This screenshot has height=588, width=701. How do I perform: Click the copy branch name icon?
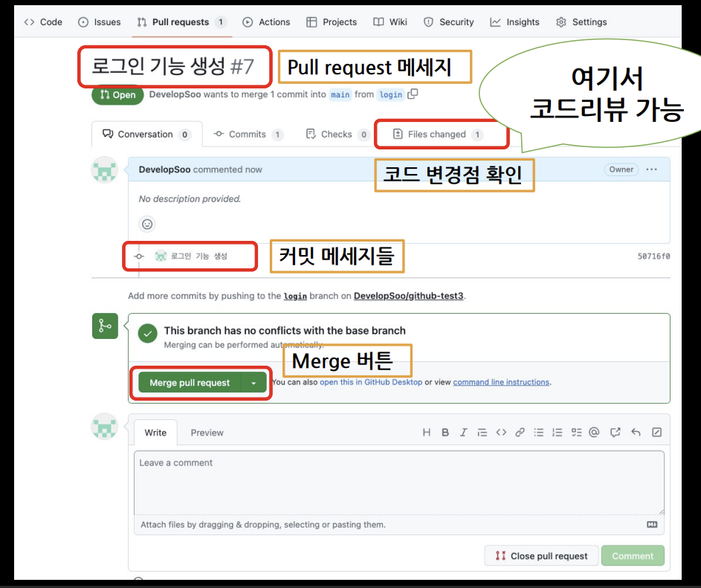point(413,94)
